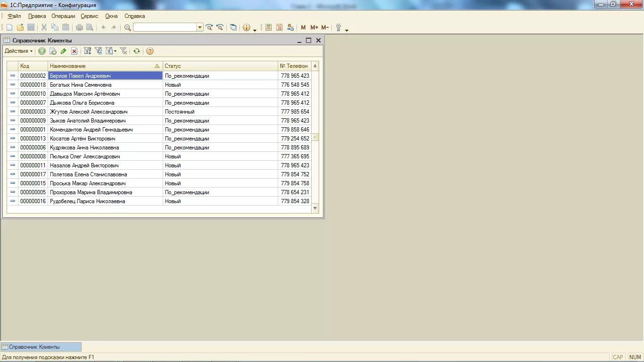The image size is (644, 362).
Task: Click the Код column header
Action: (33, 66)
